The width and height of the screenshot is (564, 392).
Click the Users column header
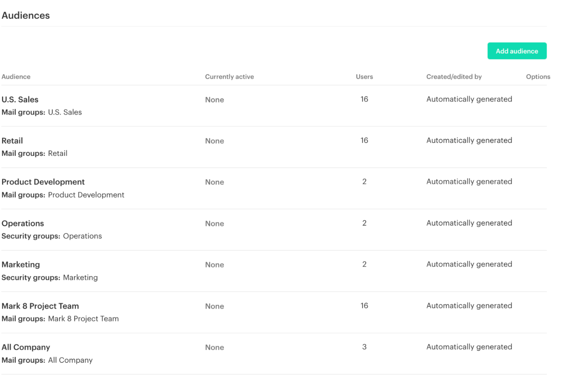coord(364,76)
